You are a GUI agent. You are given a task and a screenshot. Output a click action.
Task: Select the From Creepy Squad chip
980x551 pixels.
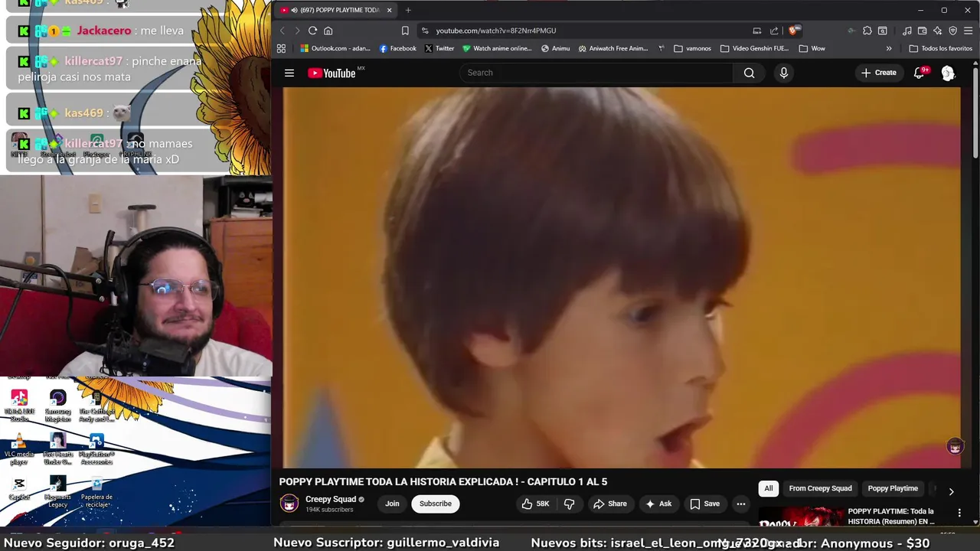pyautogui.click(x=820, y=488)
